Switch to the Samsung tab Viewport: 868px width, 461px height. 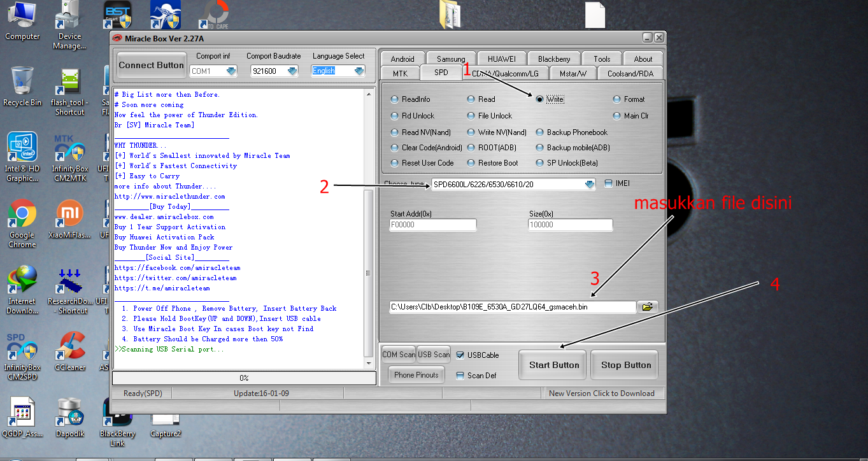coord(451,59)
